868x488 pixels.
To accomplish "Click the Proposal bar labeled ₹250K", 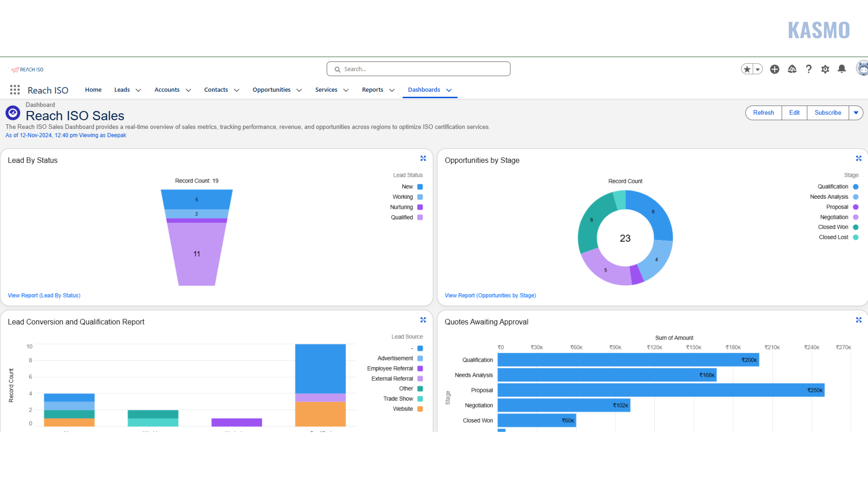I will coord(661,390).
